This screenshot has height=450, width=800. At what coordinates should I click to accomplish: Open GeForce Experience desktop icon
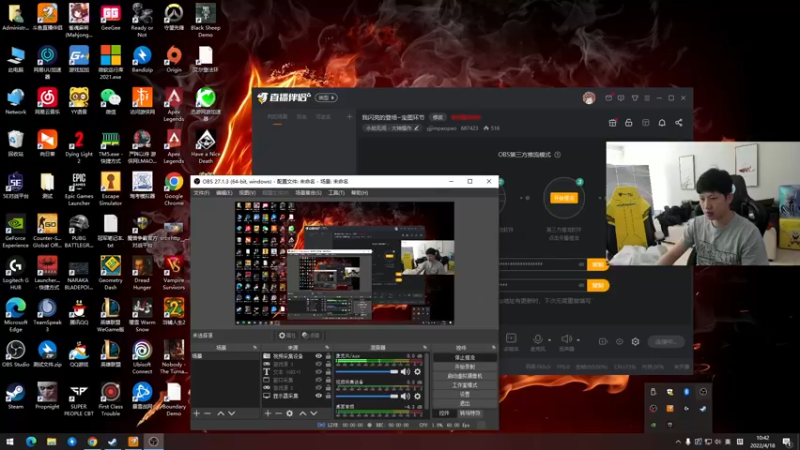coord(15,231)
